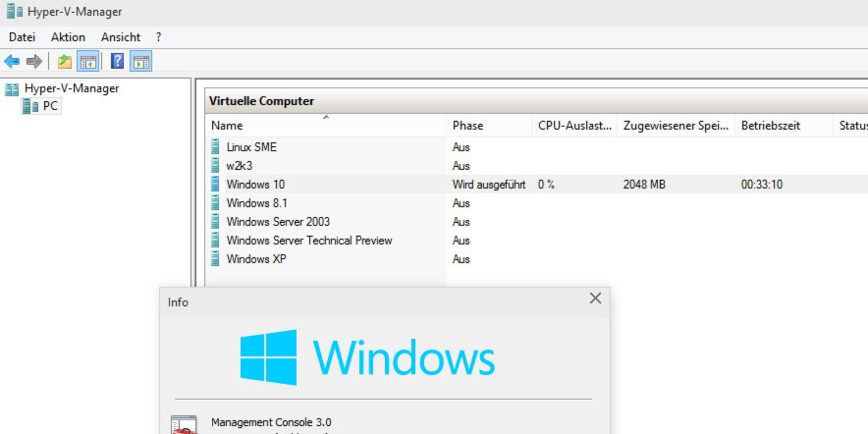Click the Management Console icon in Info dialog

(x=184, y=424)
